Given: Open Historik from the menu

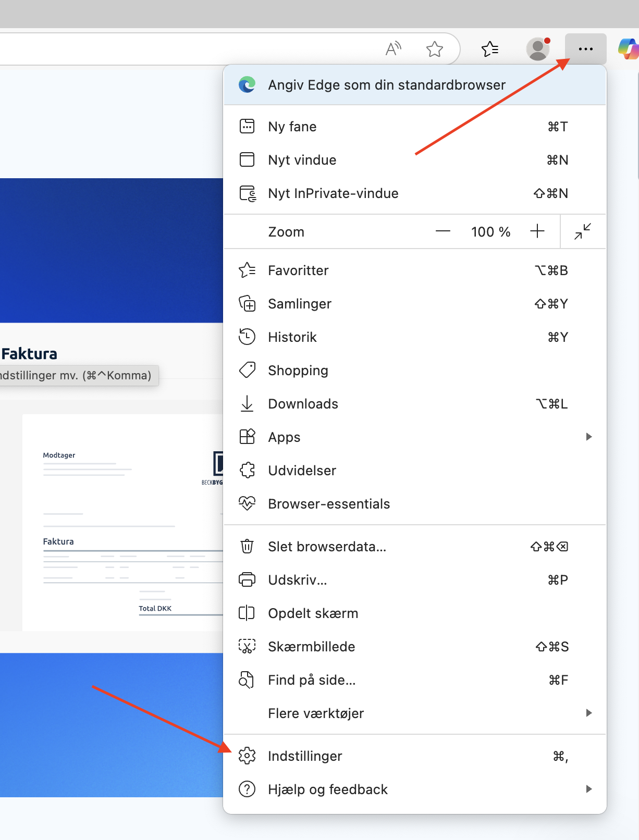Looking at the screenshot, I should (415, 337).
